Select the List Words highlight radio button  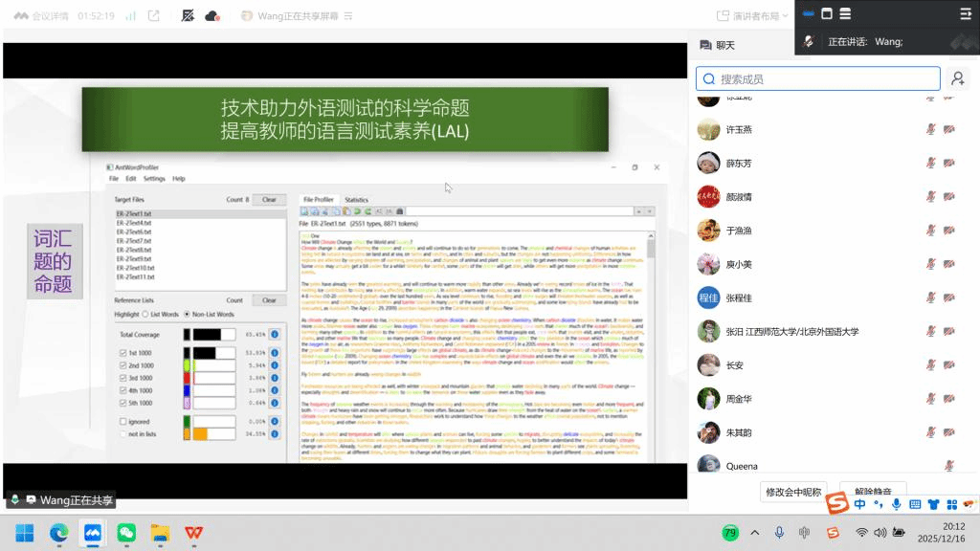pyautogui.click(x=145, y=314)
